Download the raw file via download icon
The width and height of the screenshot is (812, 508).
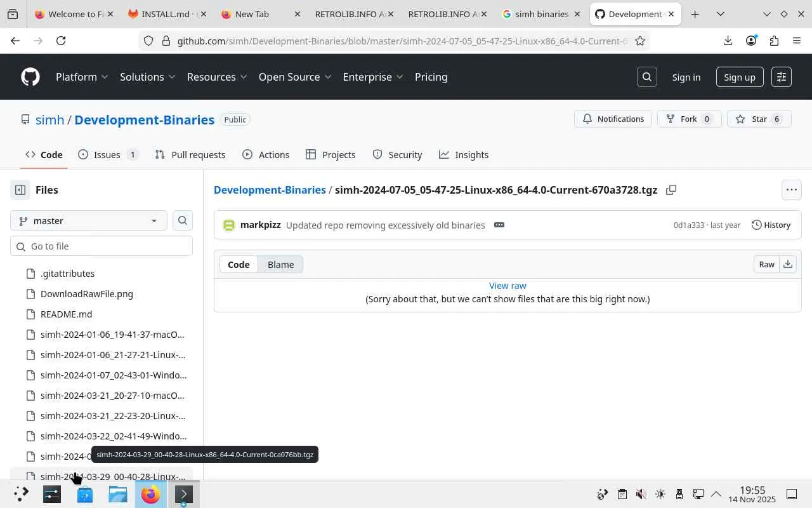(787, 264)
